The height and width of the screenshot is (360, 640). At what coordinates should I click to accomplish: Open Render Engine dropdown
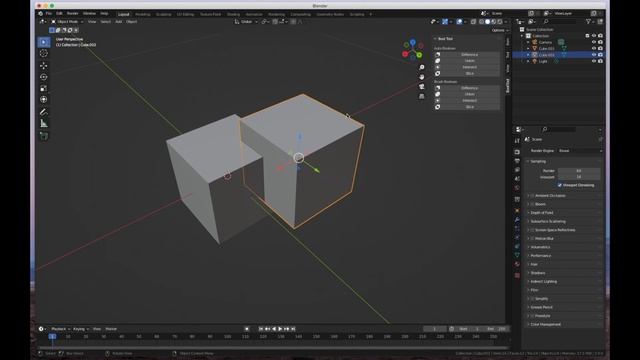580,151
